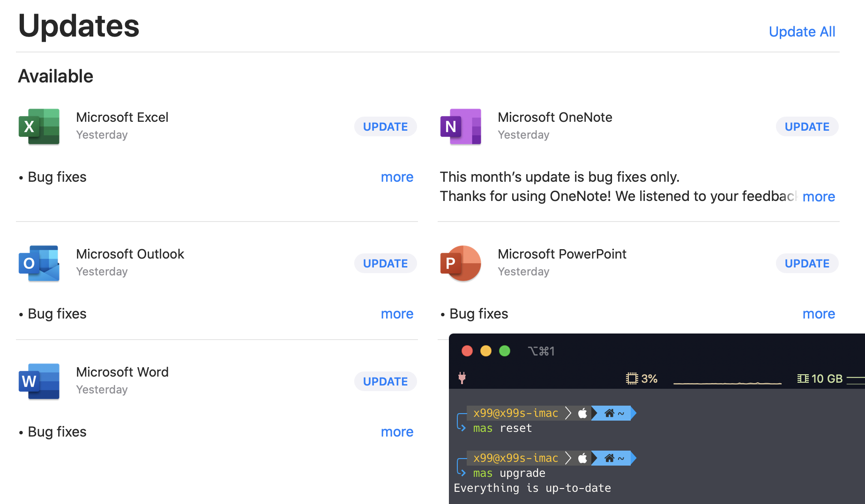Show more Outlook update notes
Image resolution: width=865 pixels, height=504 pixels.
[x=397, y=314]
